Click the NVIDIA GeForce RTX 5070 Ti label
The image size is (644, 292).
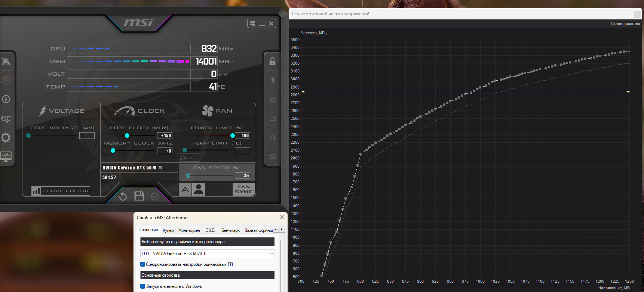point(132,168)
